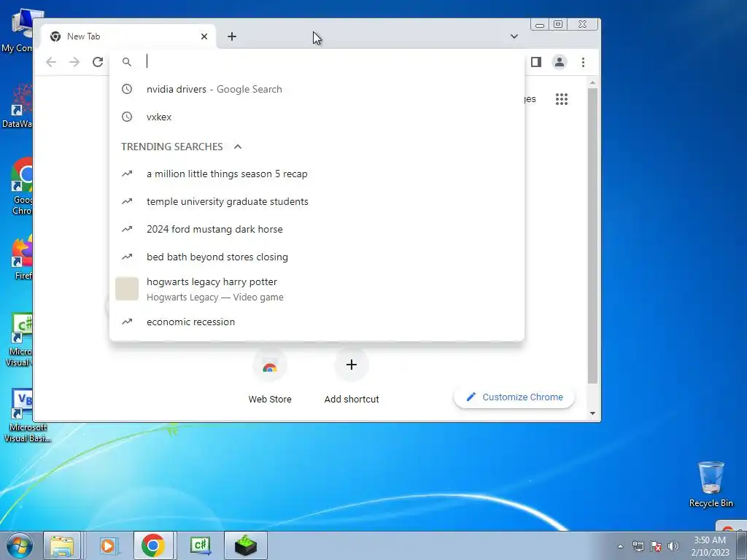Select the New Tab tab
747x560 pixels.
128,36
